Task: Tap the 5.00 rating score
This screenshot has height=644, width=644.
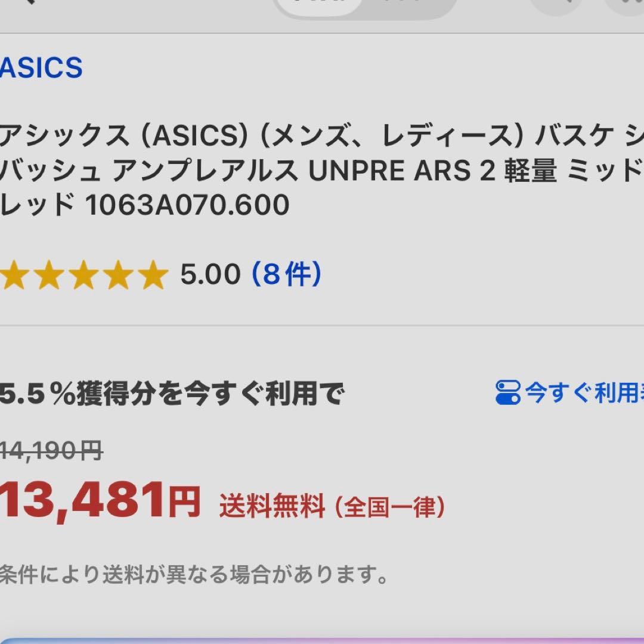Action: pyautogui.click(x=210, y=274)
